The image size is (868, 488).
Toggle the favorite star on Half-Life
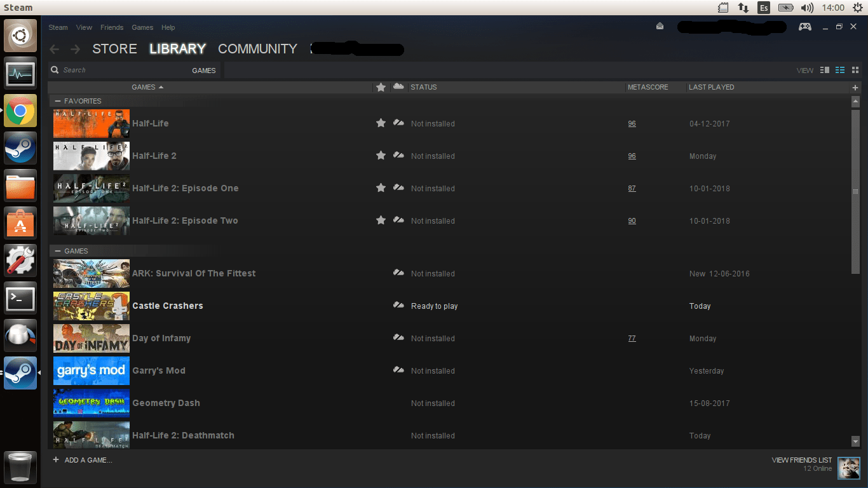pos(381,123)
